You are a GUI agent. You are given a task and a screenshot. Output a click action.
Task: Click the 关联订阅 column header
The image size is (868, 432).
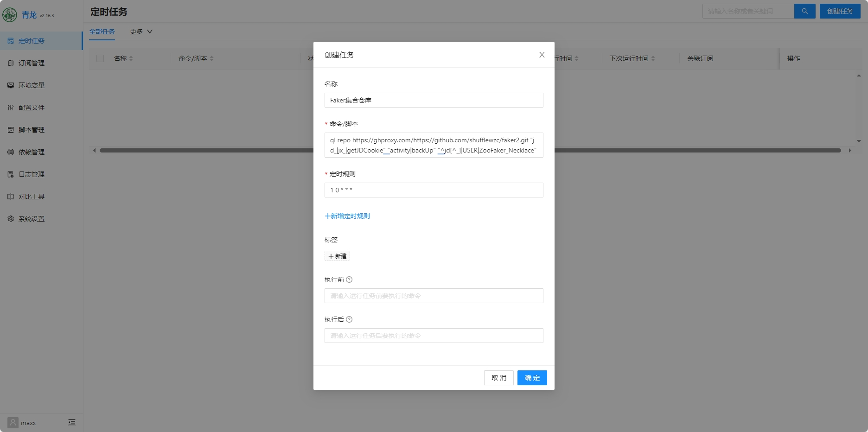[x=700, y=58]
